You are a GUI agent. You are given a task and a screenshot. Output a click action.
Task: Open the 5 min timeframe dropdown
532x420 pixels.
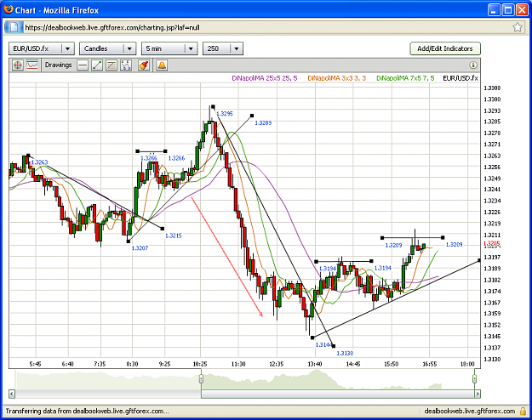169,48
